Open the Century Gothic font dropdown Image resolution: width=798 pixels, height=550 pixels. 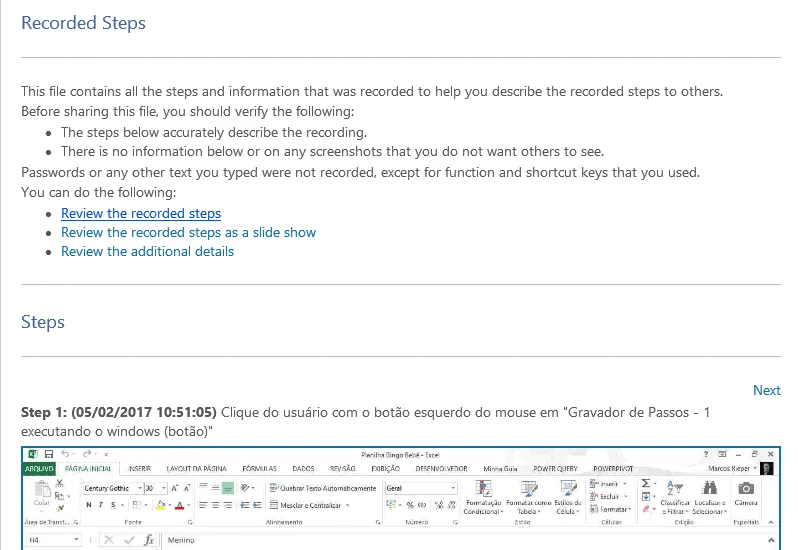(140, 488)
